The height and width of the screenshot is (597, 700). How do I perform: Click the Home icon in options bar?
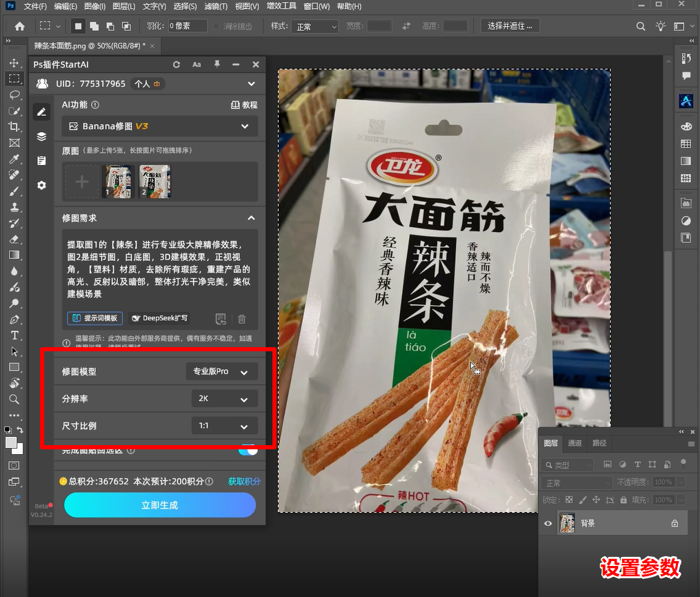(19, 26)
